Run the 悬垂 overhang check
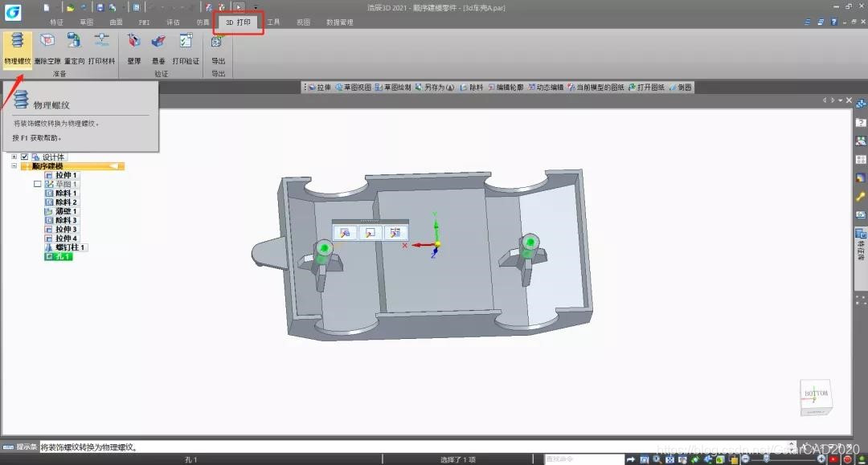Image resolution: width=868 pixels, height=465 pixels. click(x=158, y=49)
